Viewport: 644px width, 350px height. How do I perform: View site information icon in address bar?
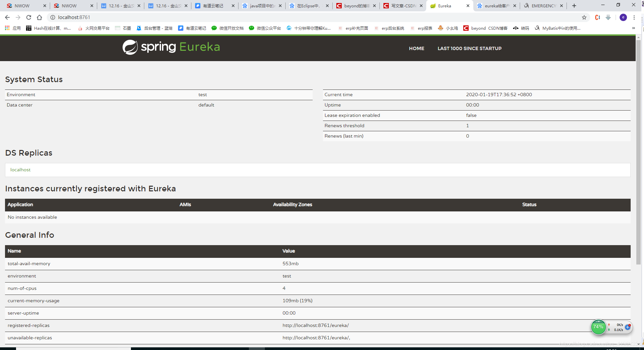(52, 17)
